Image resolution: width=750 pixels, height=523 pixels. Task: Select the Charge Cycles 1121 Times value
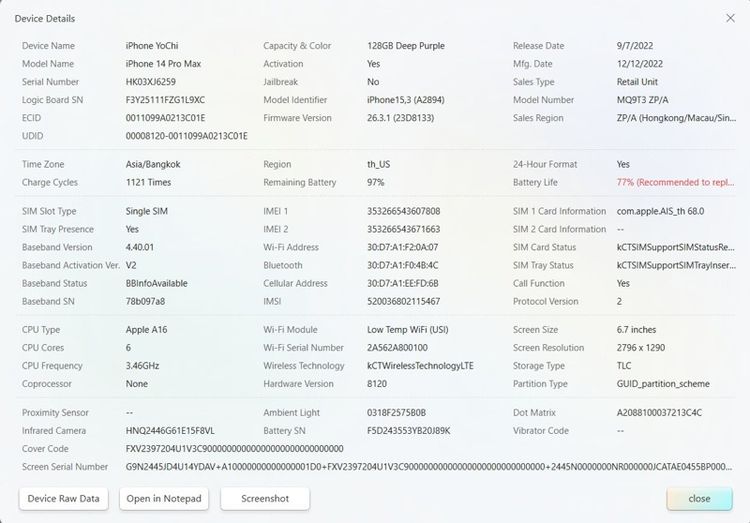coord(150,183)
